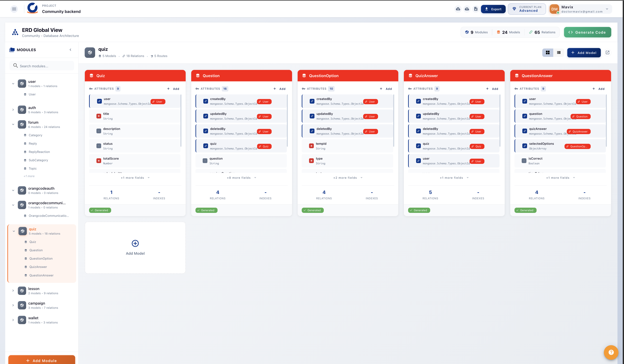Click inside the Search modules field
The height and width of the screenshot is (364, 624).
pos(42,66)
